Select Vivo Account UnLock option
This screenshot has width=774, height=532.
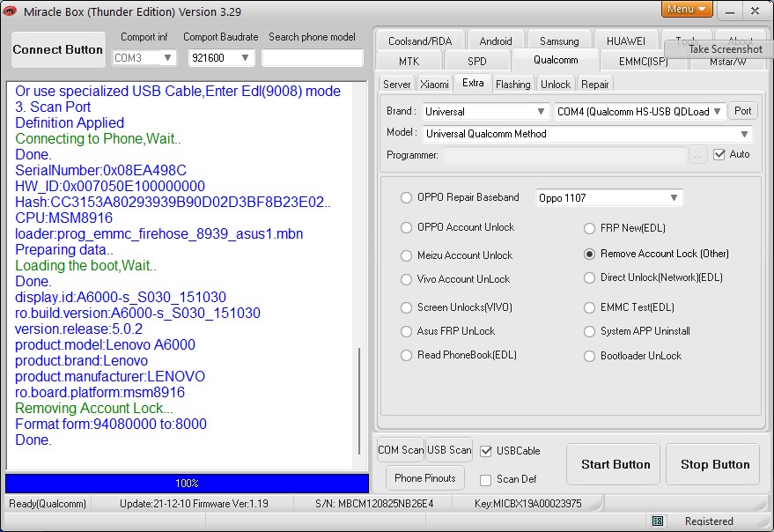point(406,279)
